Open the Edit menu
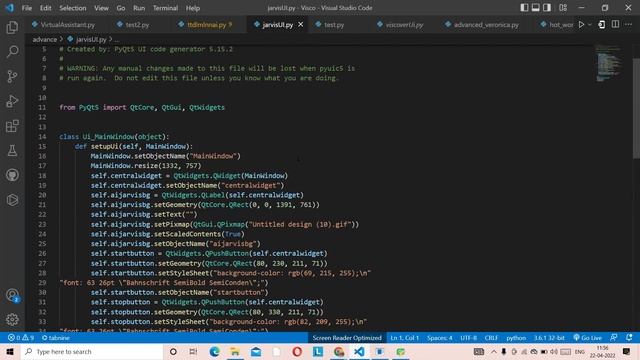 point(46,8)
